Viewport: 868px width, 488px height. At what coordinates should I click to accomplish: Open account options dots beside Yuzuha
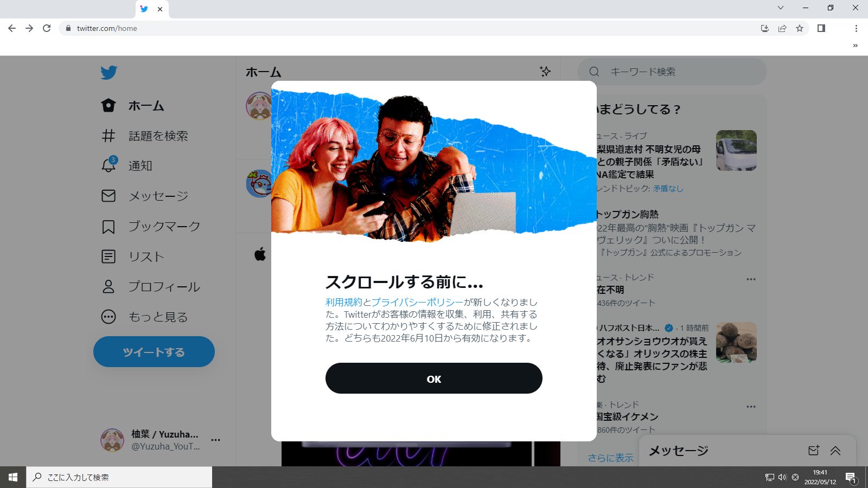coord(215,440)
